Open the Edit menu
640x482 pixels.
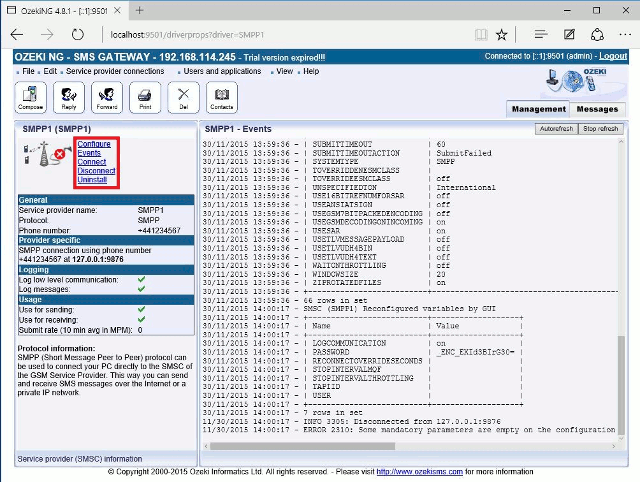[50, 71]
